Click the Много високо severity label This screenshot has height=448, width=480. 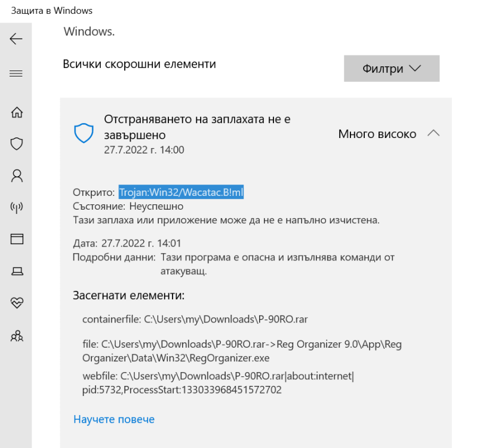coord(377,134)
